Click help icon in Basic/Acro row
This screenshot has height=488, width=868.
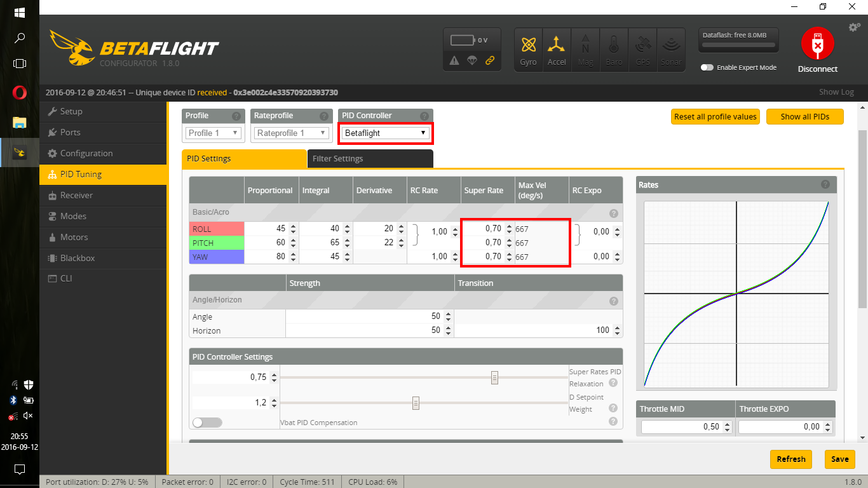[613, 213]
